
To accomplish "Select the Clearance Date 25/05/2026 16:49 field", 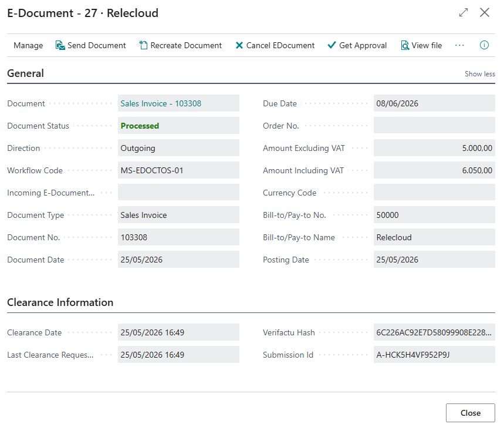I will coord(178,332).
